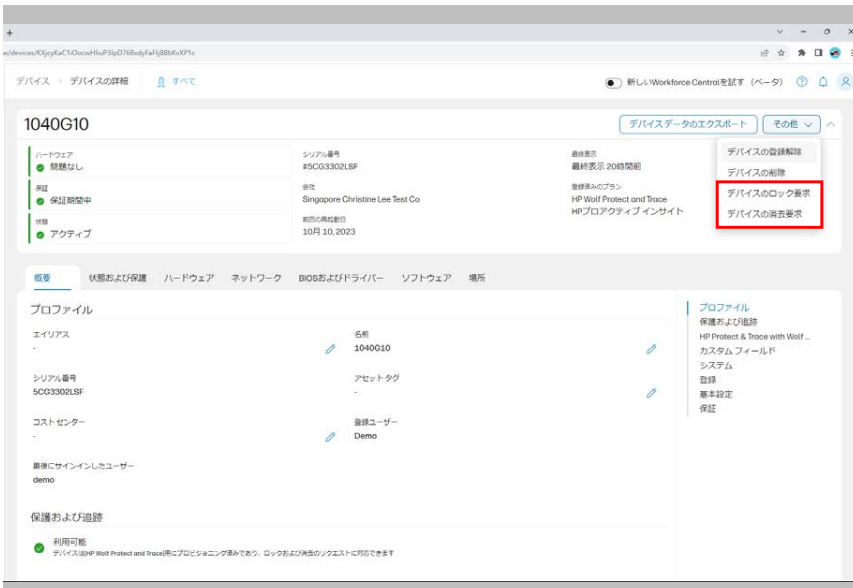Image resolution: width=853 pixels, height=588 pixels.
Task: Select デバイスのロック要求 from the menu
Action: coord(768,192)
